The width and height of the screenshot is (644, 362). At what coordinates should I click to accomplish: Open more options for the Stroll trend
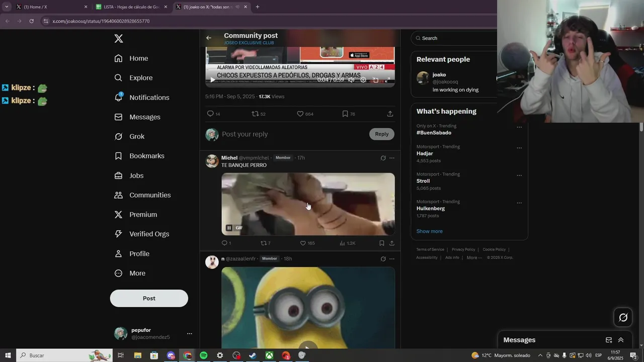519,175
